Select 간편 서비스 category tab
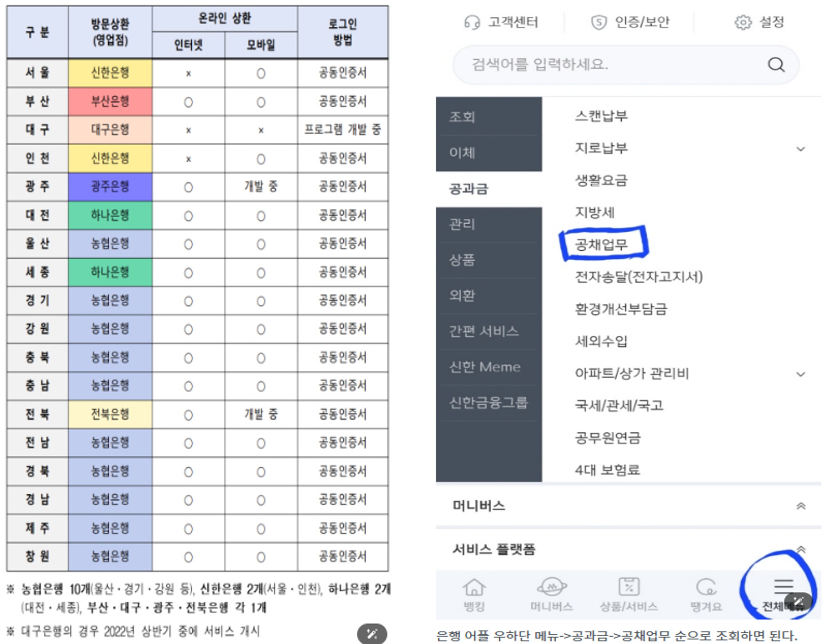The width and height of the screenshot is (839, 644). (489, 331)
